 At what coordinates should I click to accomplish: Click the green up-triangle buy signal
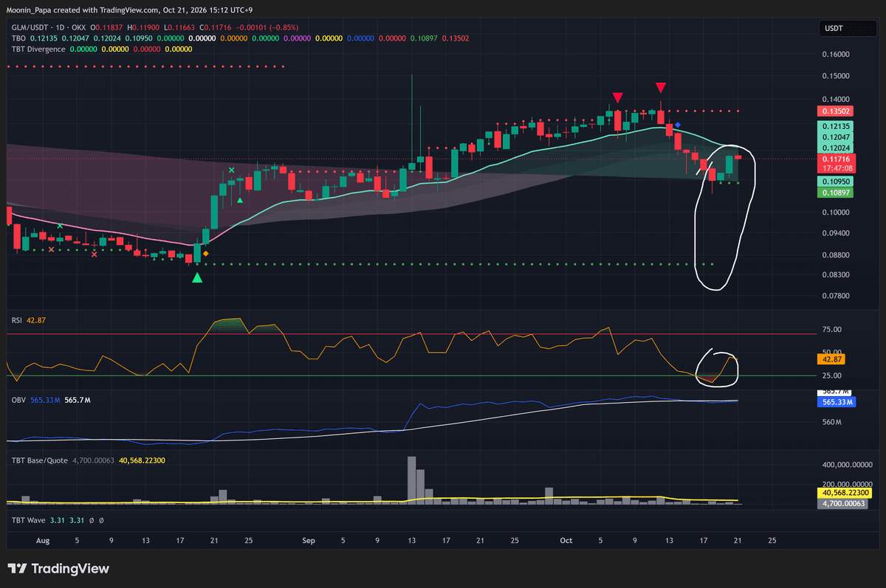click(197, 277)
